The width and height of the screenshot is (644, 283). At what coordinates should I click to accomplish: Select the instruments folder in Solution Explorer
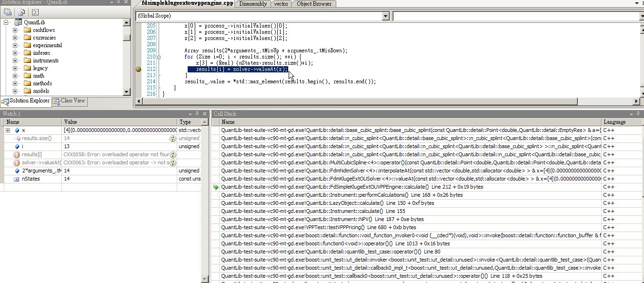(46, 61)
